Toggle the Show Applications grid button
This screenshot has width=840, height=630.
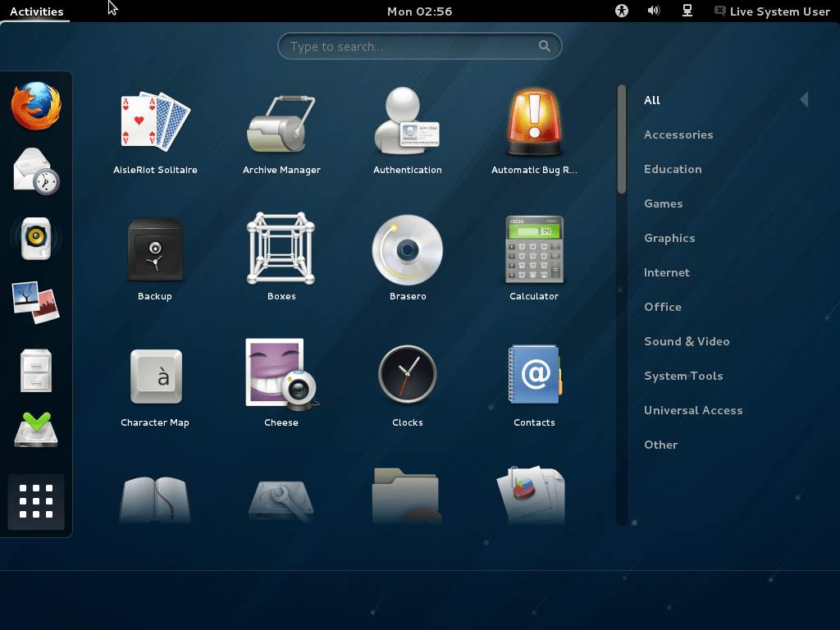36,501
